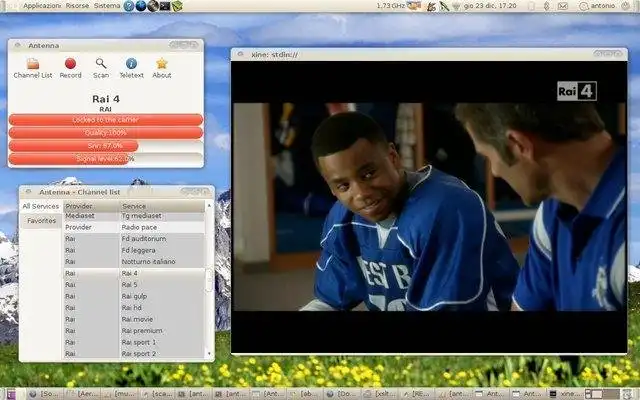Image resolution: width=640 pixels, height=400 pixels.
Task: Select the Rai sport 1 service row
Action: point(134,342)
